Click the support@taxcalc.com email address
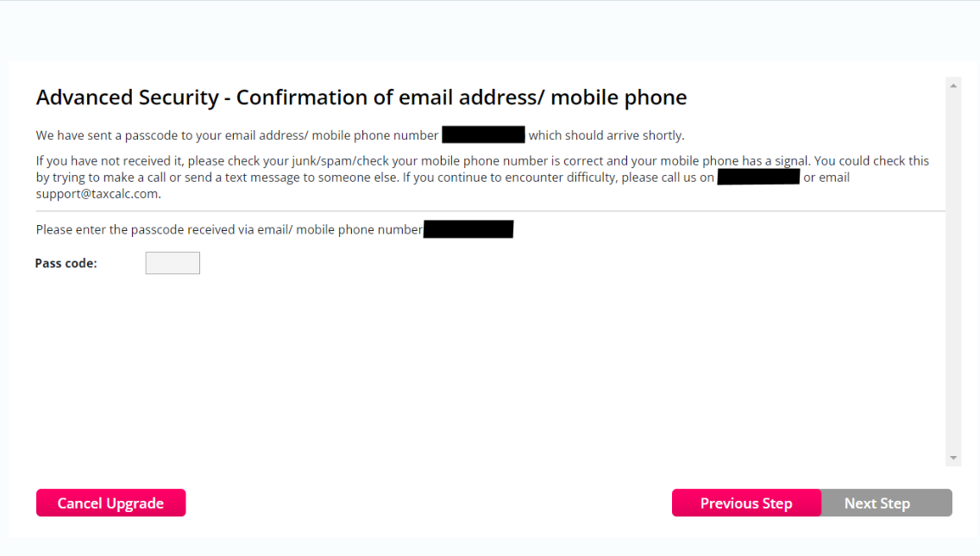The image size is (980, 556). 97,194
